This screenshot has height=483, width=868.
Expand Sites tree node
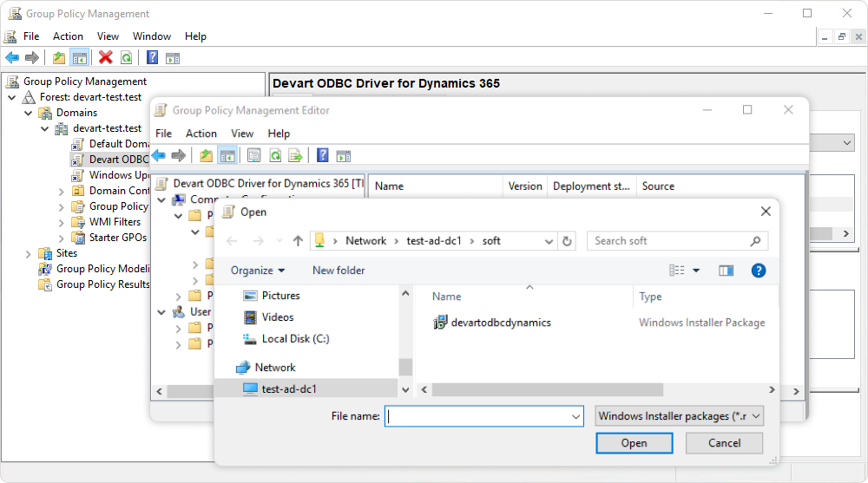pyautogui.click(x=29, y=254)
